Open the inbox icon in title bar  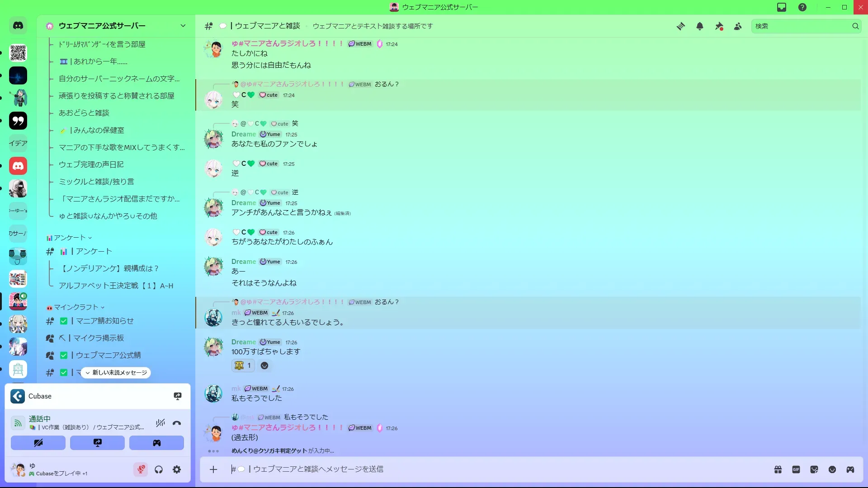[782, 7]
